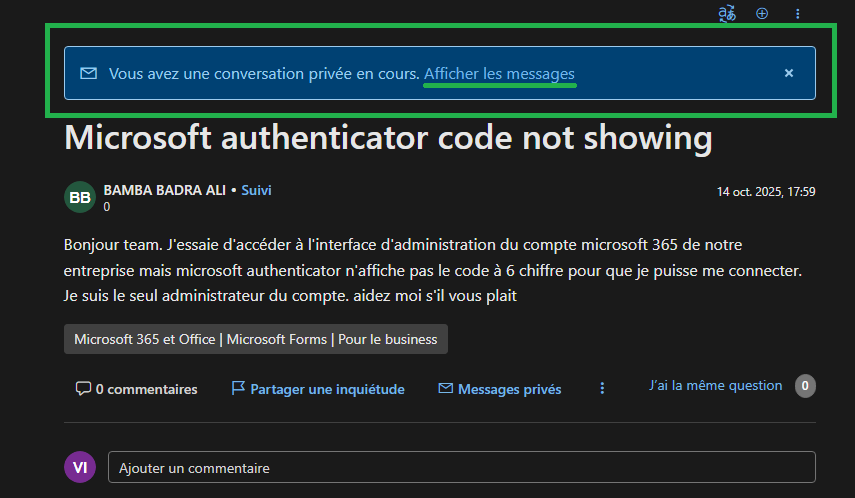Open the Afficher les messages link
The height and width of the screenshot is (498, 855).
click(499, 74)
